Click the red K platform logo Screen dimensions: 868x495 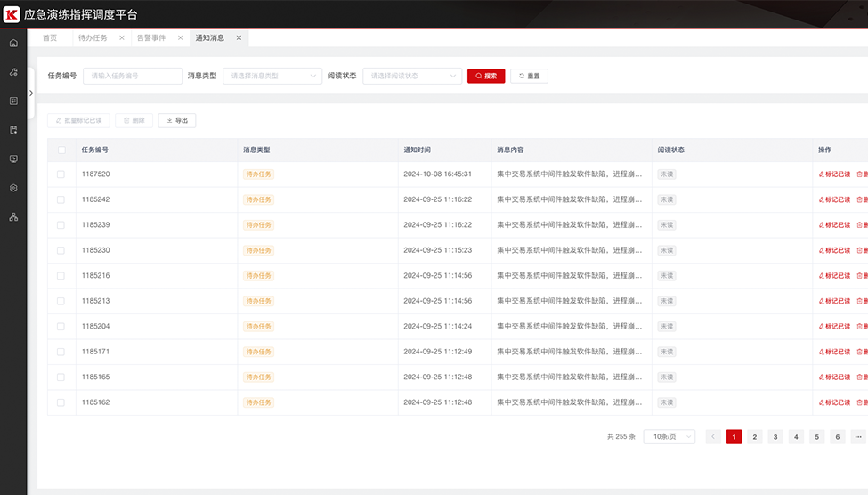coord(11,14)
